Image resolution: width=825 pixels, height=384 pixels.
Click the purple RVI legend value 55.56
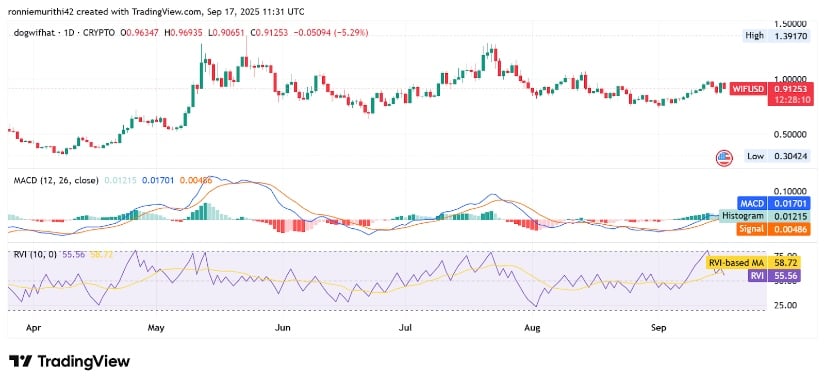[74, 254]
